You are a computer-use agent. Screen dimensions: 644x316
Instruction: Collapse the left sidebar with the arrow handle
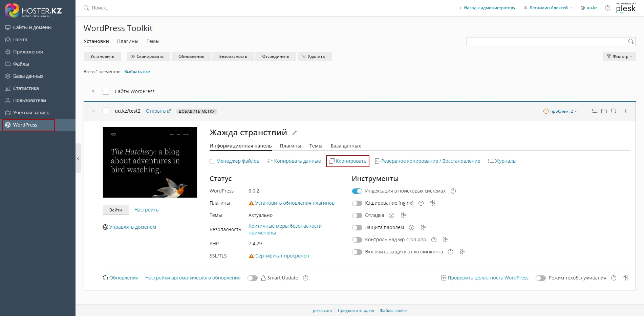tap(78, 158)
